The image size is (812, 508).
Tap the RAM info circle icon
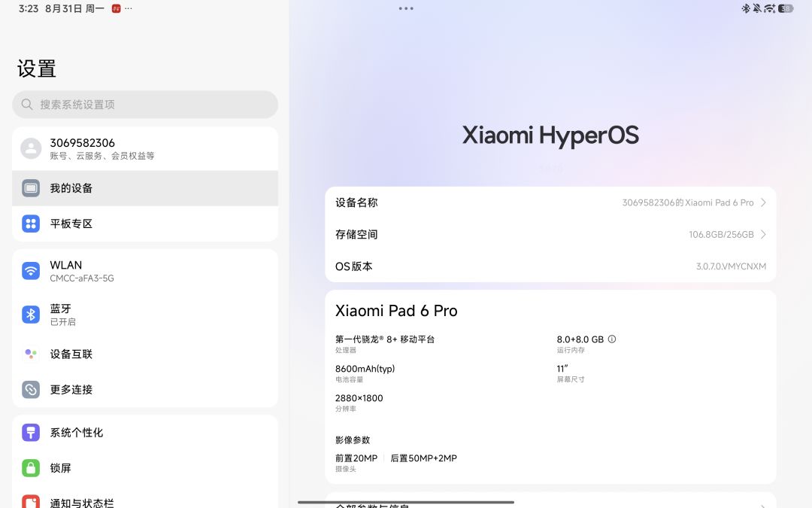coord(611,339)
